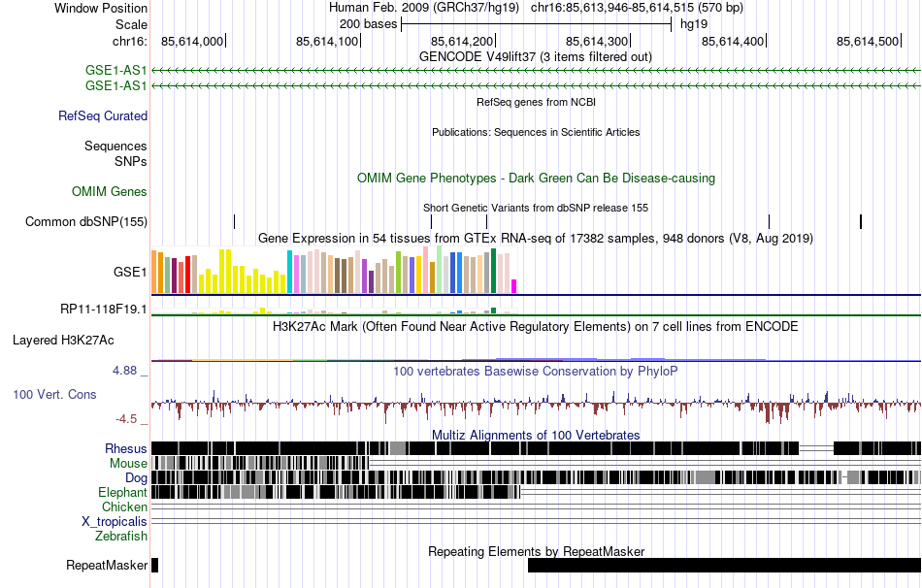The width and height of the screenshot is (922, 588).
Task: Click the OMIM Genes track label
Action: tap(110, 192)
